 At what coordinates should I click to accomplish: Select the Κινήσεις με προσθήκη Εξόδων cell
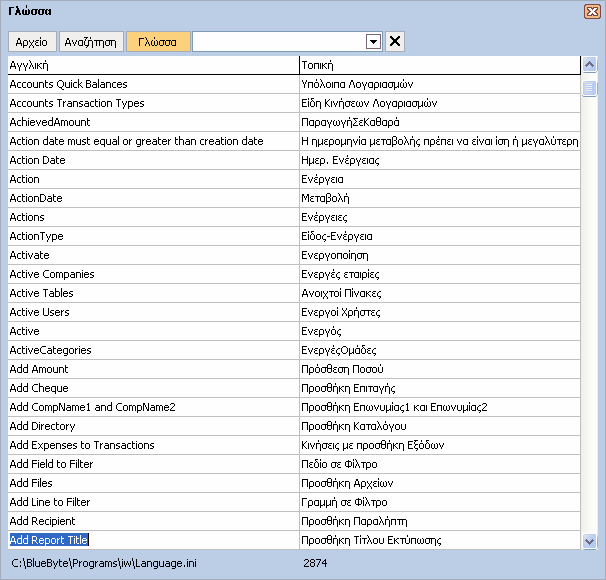click(x=440, y=445)
